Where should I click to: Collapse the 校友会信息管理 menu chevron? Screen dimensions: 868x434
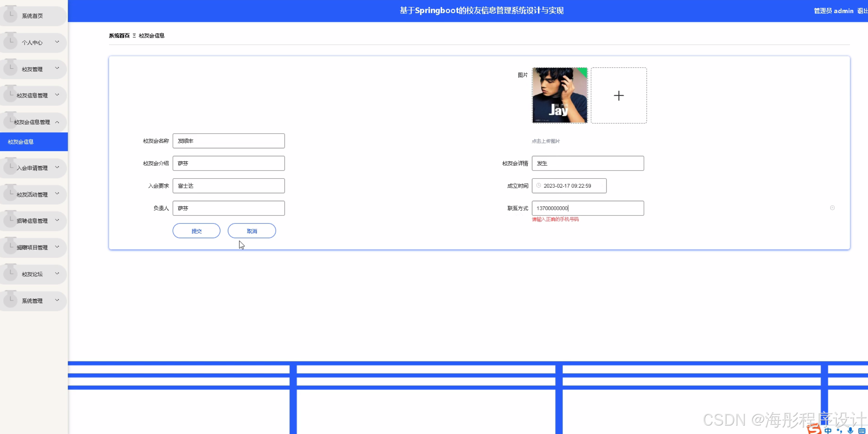coord(57,122)
